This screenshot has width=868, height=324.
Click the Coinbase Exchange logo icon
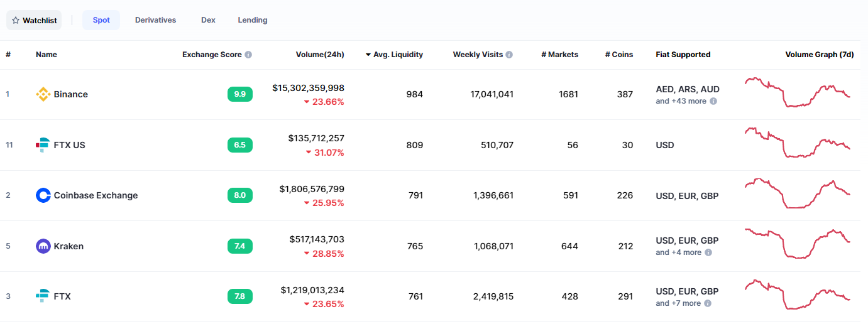(x=43, y=195)
